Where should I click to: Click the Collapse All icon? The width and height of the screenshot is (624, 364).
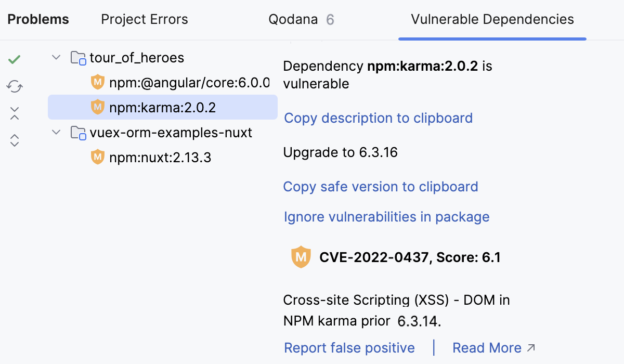point(14,113)
